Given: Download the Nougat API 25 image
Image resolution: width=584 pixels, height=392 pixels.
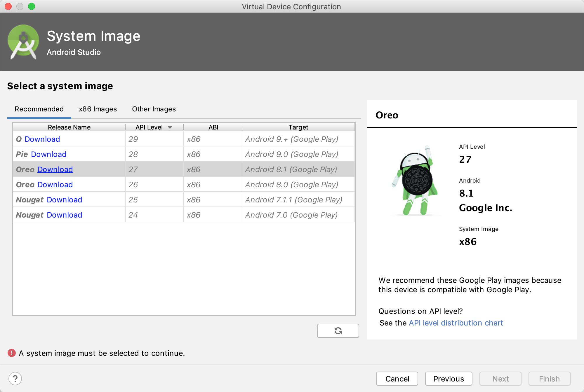Looking at the screenshot, I should (64, 200).
